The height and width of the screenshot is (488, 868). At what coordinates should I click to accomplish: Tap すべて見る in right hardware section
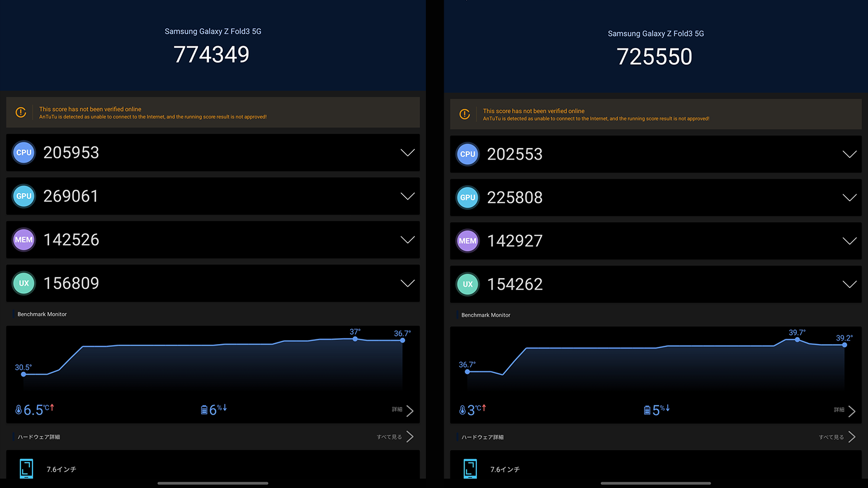837,437
